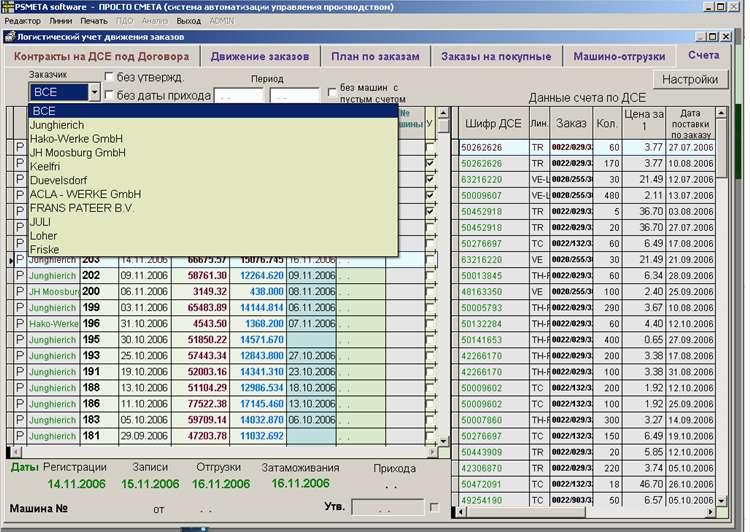Collapse the Заказчик combo box arrow
Screen dimensions: 750x532
point(94,93)
